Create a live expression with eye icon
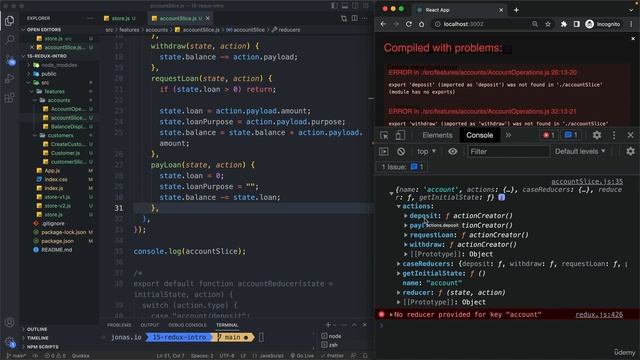This screenshot has height=360, width=640. point(453,151)
